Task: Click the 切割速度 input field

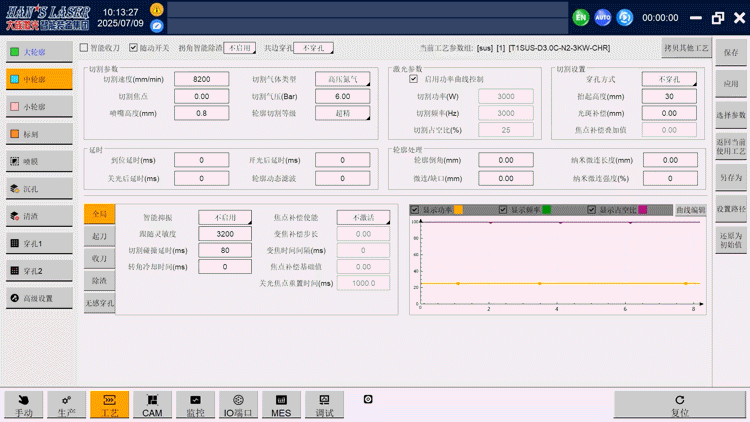Action: tap(201, 79)
